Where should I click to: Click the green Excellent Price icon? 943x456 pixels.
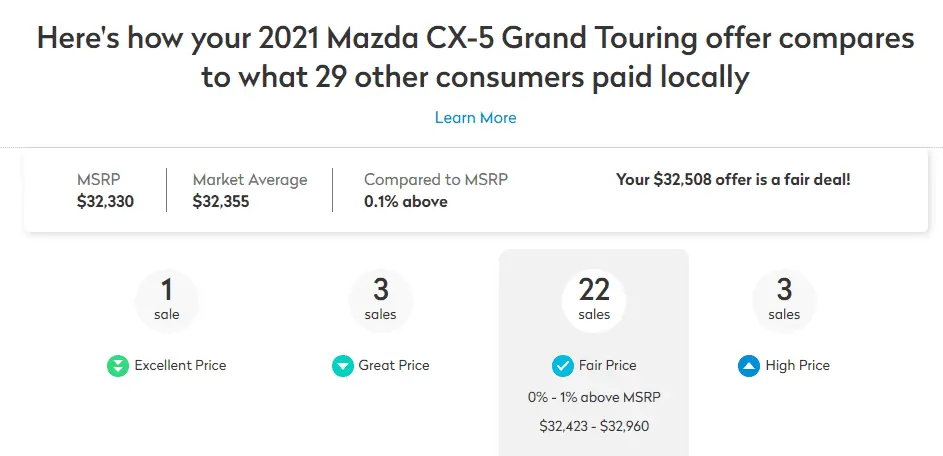point(118,366)
